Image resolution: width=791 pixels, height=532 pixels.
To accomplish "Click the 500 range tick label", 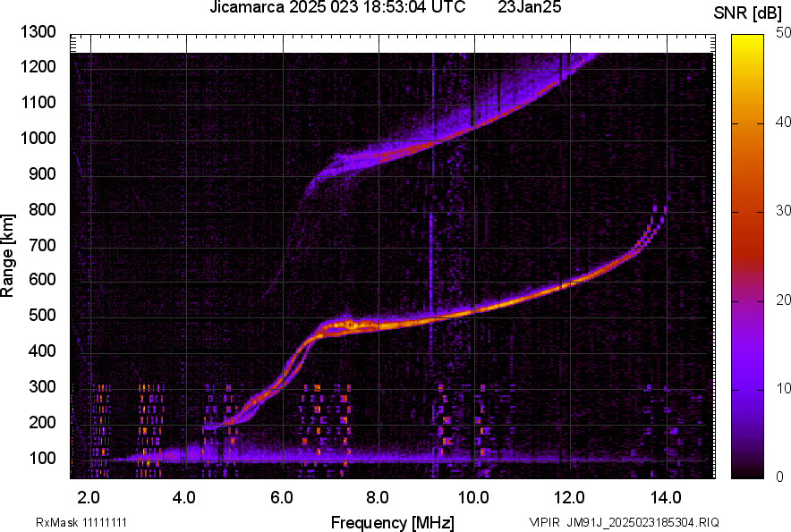I will (42, 315).
